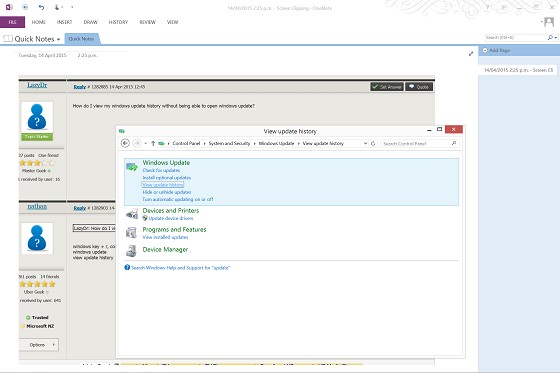Click the OneNote search magnifier icon
The image size is (560, 373).
pos(550,38)
